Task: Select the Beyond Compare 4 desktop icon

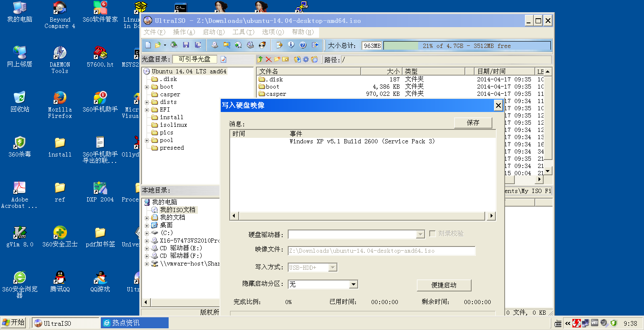Action: point(60,15)
